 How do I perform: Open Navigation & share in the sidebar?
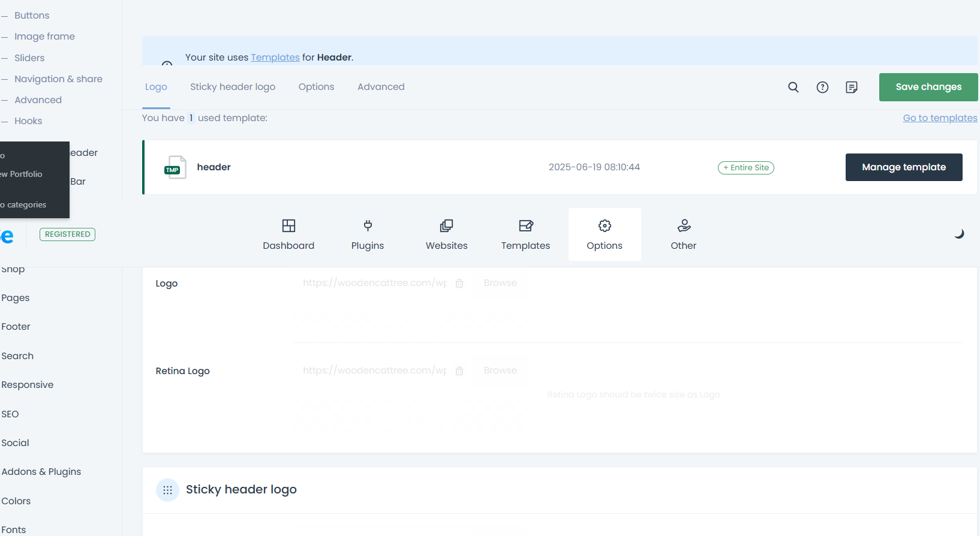58,79
